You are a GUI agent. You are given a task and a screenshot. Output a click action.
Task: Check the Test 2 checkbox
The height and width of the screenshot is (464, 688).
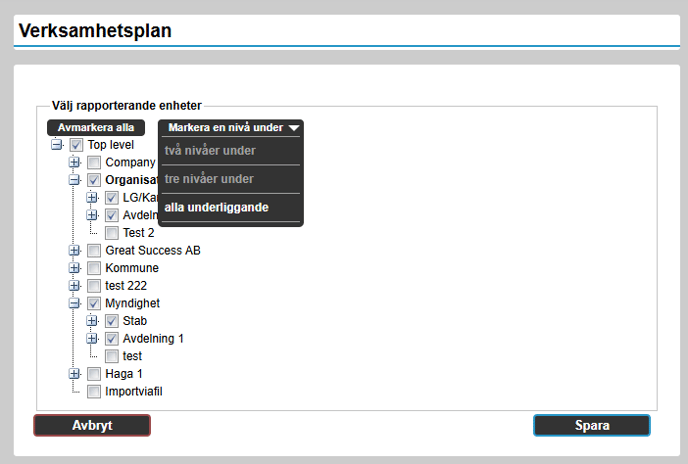(111, 233)
